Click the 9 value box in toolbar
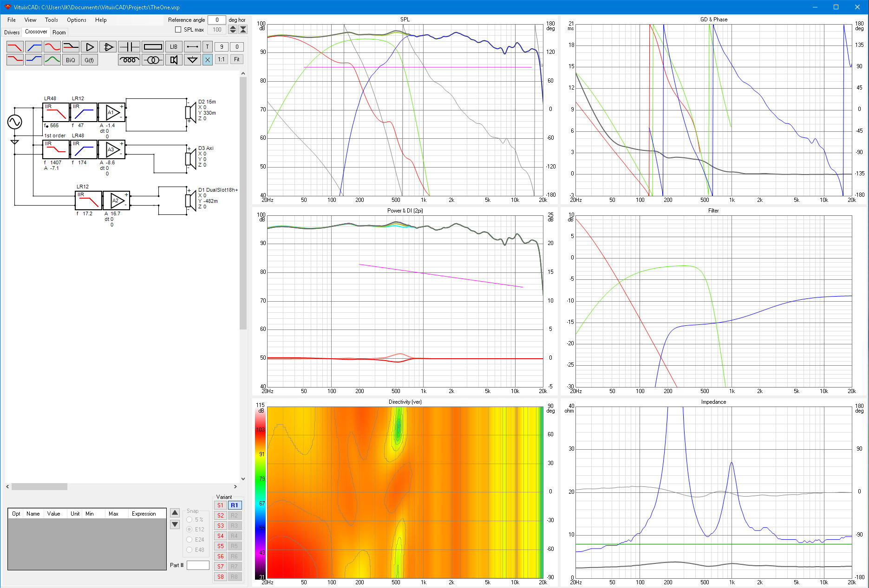The height and width of the screenshot is (588, 869). pyautogui.click(x=222, y=47)
